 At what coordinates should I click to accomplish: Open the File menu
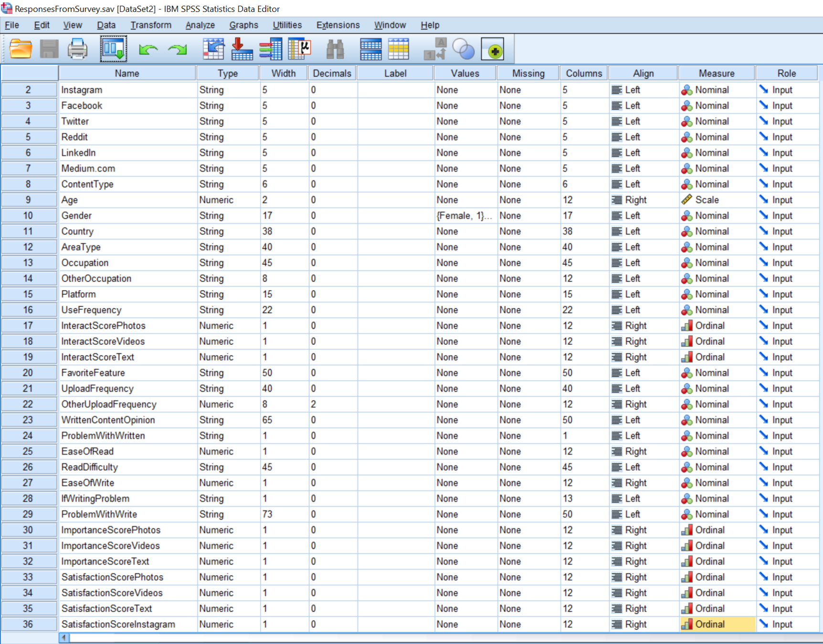click(12, 25)
